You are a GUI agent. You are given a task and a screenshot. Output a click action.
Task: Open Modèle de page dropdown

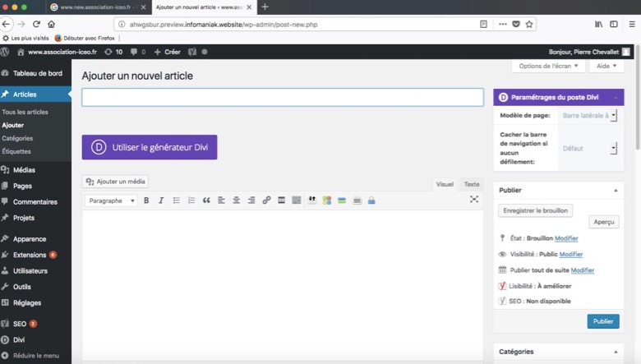(x=588, y=116)
